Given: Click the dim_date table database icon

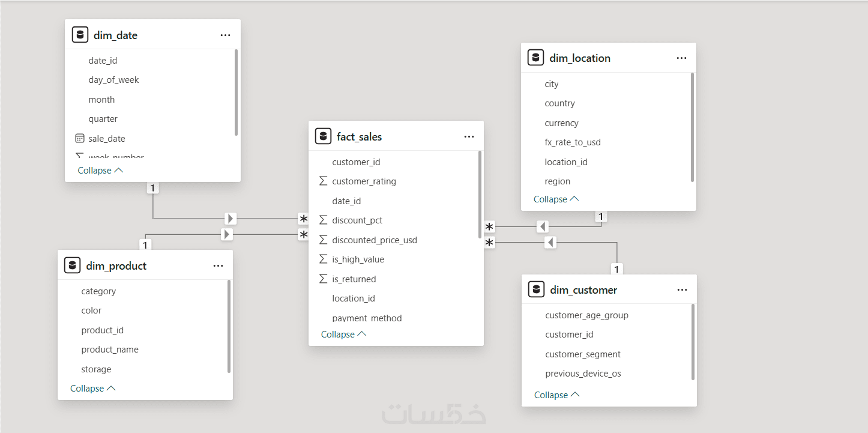Looking at the screenshot, I should (80, 35).
